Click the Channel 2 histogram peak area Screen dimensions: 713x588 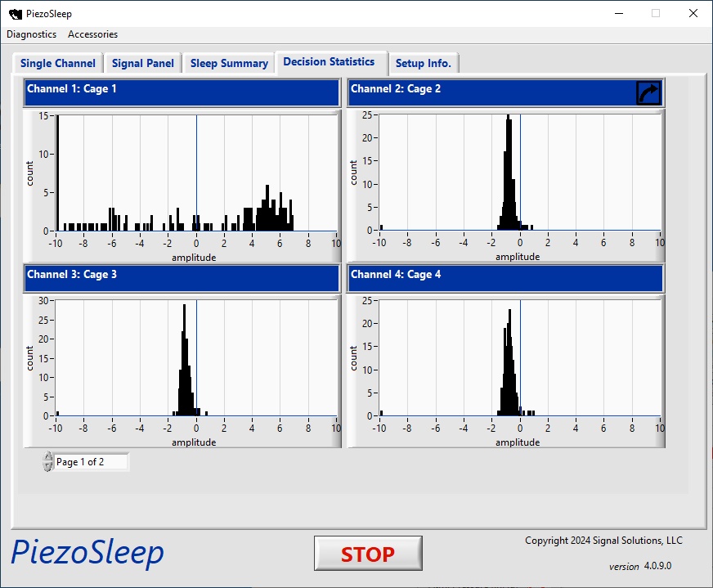509,173
